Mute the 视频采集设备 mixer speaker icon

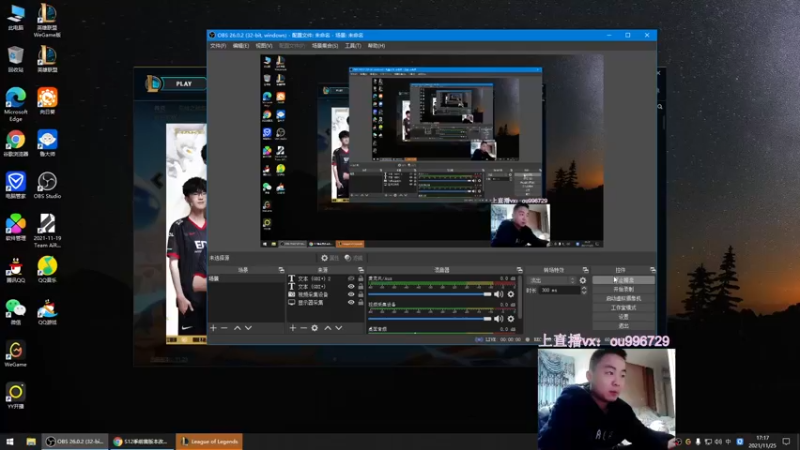pos(498,319)
